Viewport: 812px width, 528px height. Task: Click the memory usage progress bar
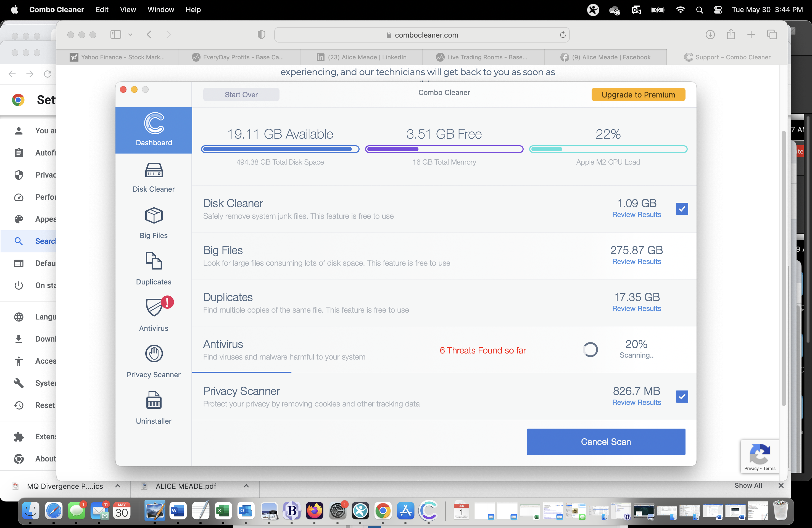pyautogui.click(x=444, y=149)
